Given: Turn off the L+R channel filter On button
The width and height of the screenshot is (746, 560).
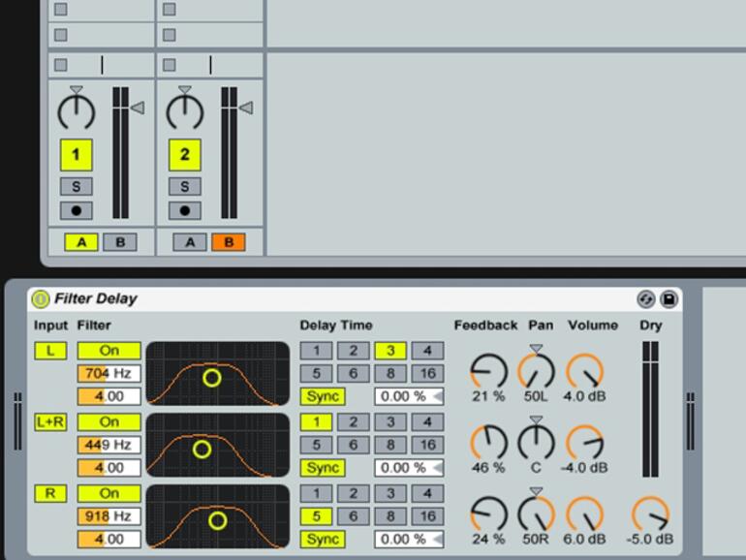Looking at the screenshot, I should click(109, 422).
